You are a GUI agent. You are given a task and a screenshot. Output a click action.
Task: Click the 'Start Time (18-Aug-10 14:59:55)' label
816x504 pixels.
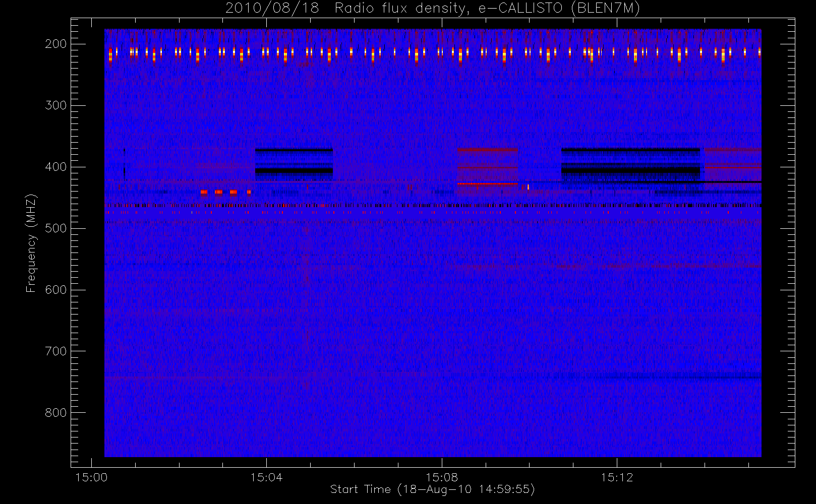pos(432,489)
